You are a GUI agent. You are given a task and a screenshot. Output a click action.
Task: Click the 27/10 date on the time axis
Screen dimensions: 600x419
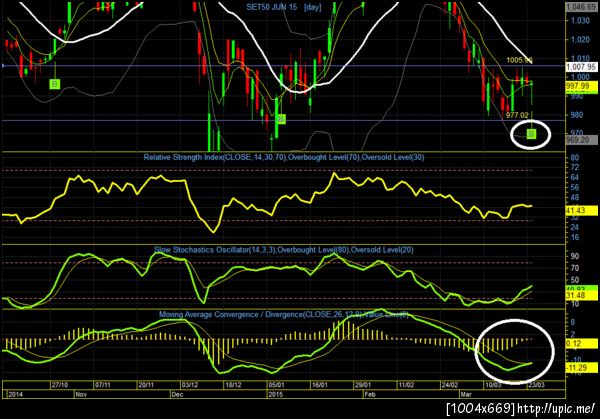pos(60,385)
